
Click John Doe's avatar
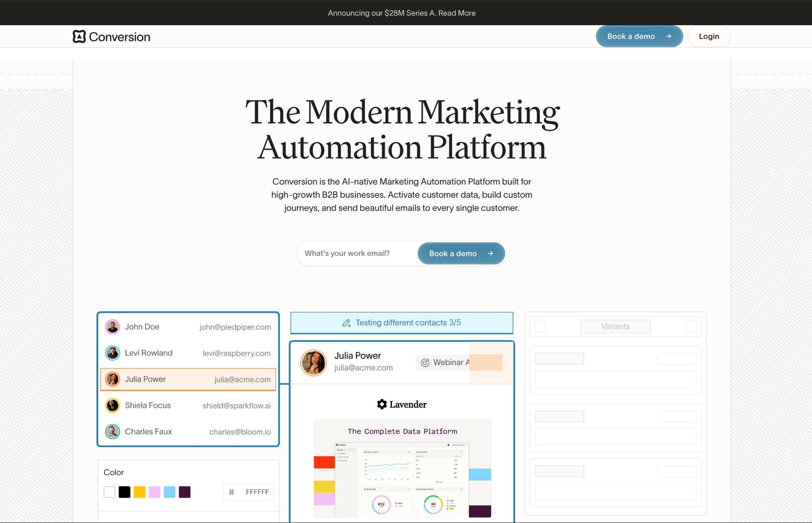point(113,327)
